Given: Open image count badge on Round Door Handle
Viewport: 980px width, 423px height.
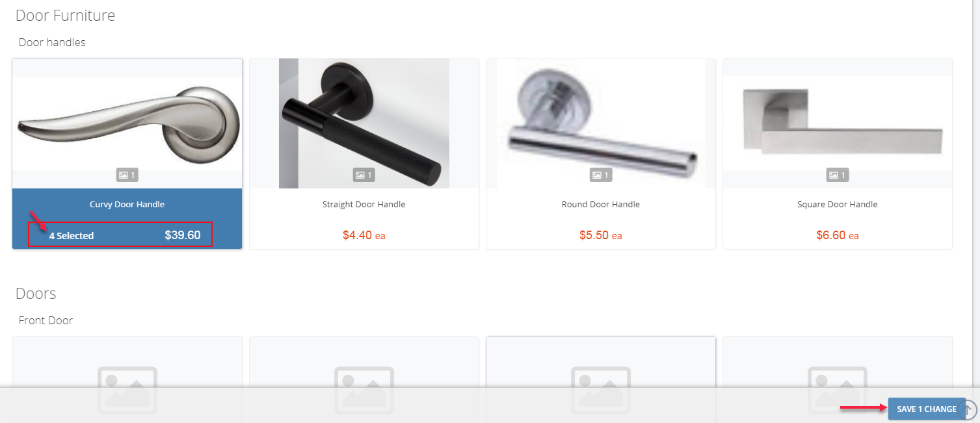Looking at the screenshot, I should (x=600, y=175).
